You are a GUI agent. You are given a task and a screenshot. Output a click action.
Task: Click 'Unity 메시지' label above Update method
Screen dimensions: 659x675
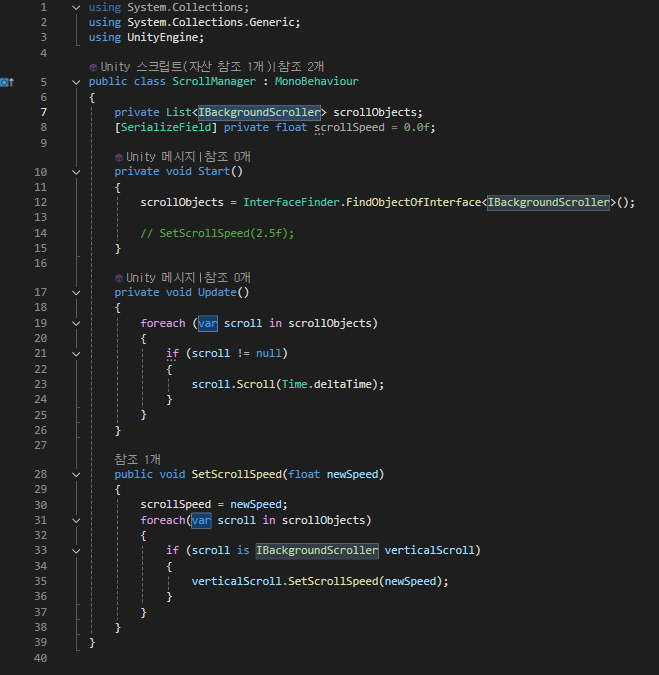click(x=161, y=278)
